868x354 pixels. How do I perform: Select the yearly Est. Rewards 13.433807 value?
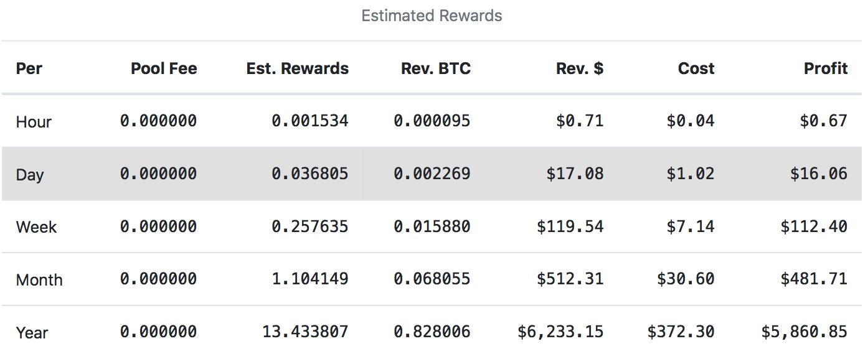click(305, 332)
